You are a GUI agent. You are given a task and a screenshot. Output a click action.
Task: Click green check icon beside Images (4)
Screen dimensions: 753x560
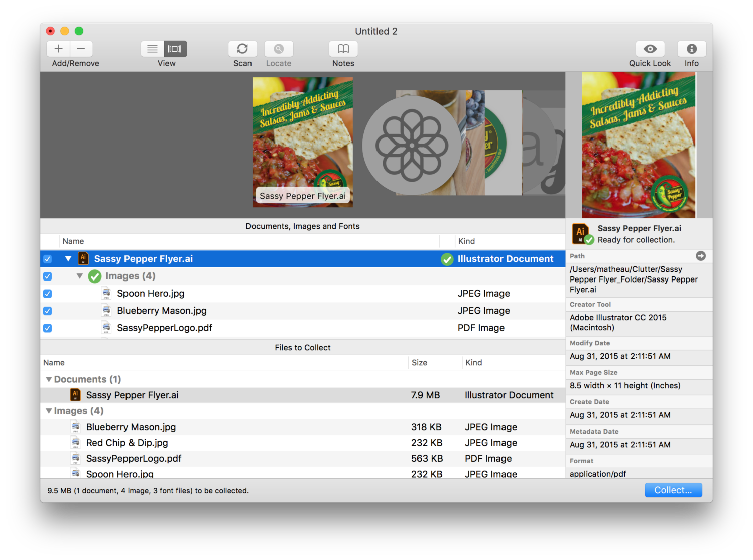click(95, 276)
